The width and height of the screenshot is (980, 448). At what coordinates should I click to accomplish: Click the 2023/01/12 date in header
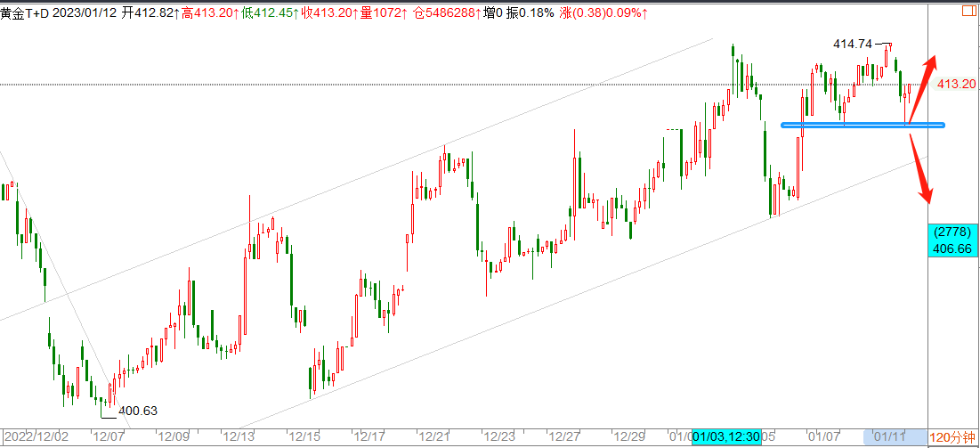(x=85, y=13)
